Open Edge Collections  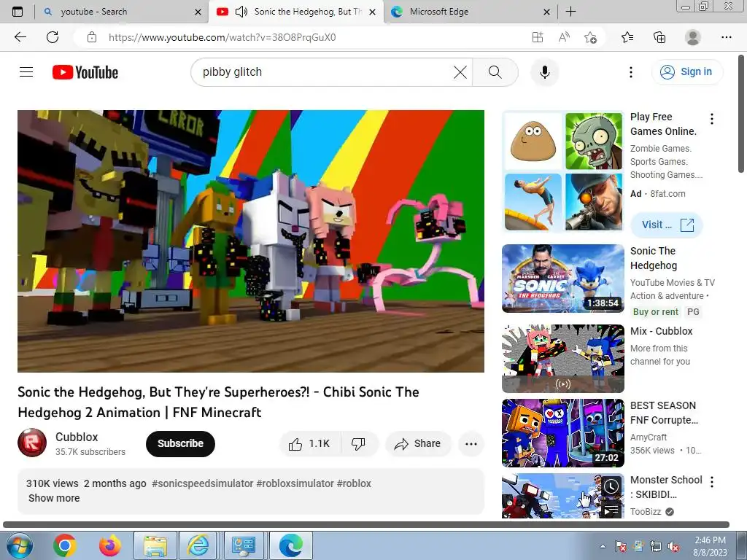coord(659,37)
